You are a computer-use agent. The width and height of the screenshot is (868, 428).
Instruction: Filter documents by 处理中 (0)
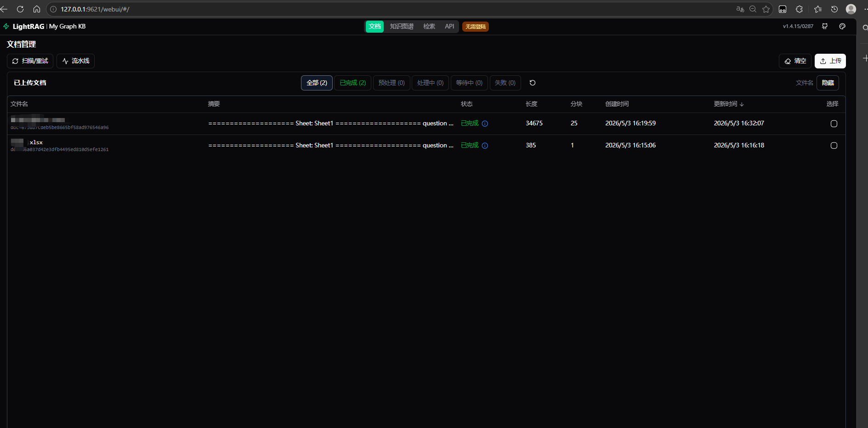[430, 83]
